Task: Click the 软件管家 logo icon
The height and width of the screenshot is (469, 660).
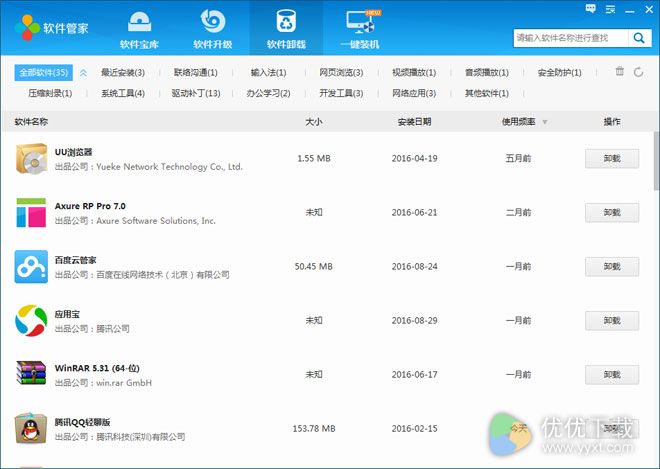Action: tap(27, 28)
